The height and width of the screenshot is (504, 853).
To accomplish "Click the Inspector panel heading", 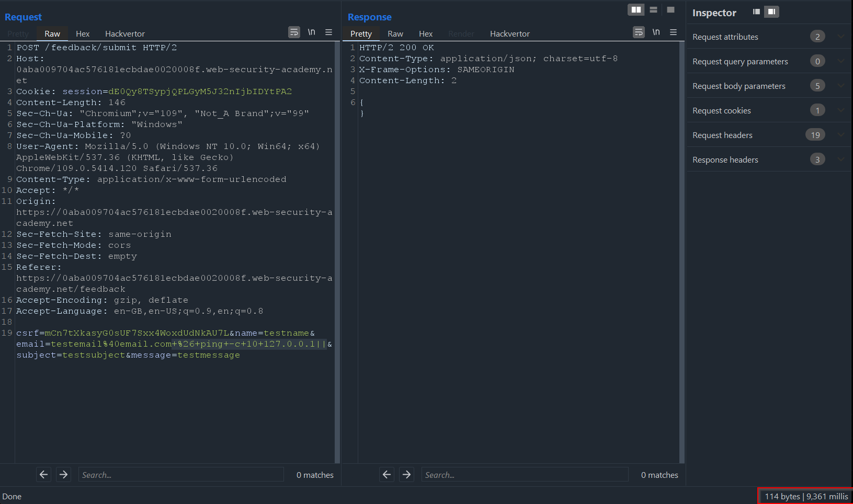I will pos(714,13).
